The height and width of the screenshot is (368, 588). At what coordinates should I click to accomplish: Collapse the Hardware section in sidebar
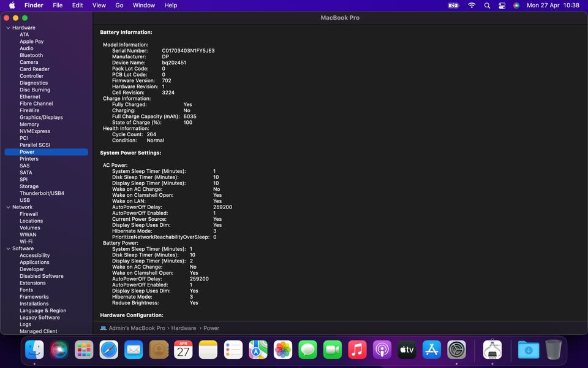coord(8,28)
